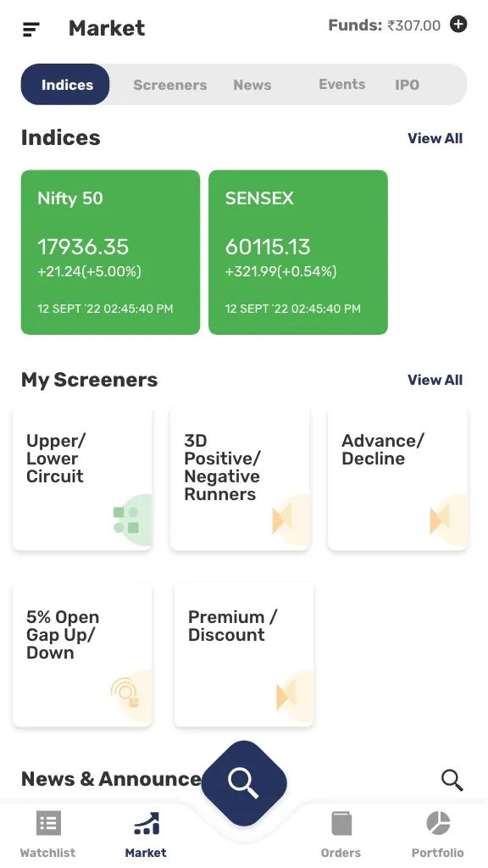Open the Premium / Discount screener
The height and width of the screenshot is (868, 488).
(x=244, y=654)
